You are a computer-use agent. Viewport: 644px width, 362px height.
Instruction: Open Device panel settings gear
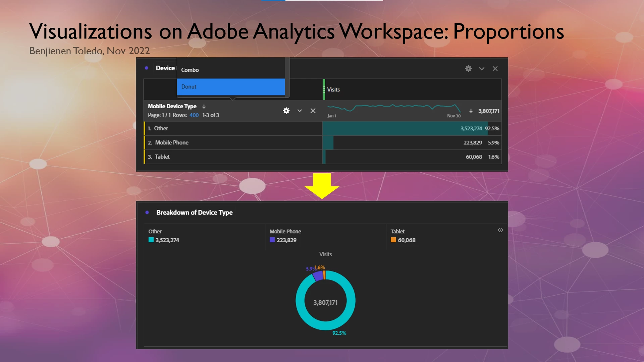(x=468, y=69)
